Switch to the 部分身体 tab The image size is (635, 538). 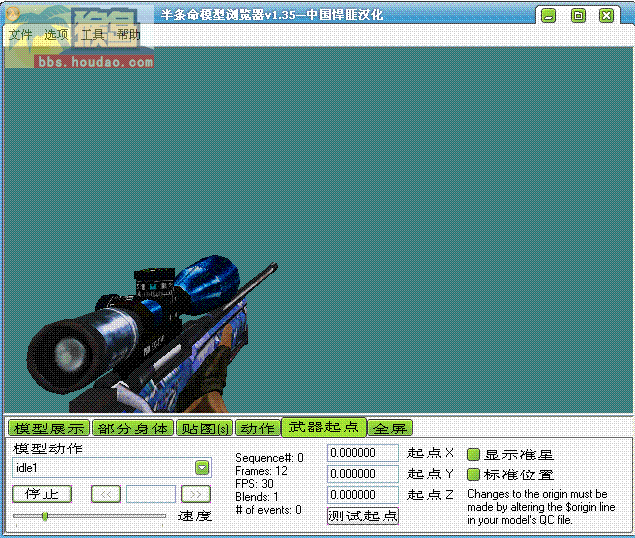133,428
